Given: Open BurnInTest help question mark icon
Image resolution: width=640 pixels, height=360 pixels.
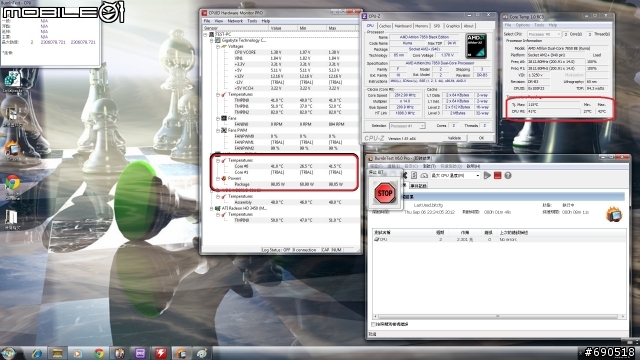Looking at the screenshot, I should tap(508, 176).
